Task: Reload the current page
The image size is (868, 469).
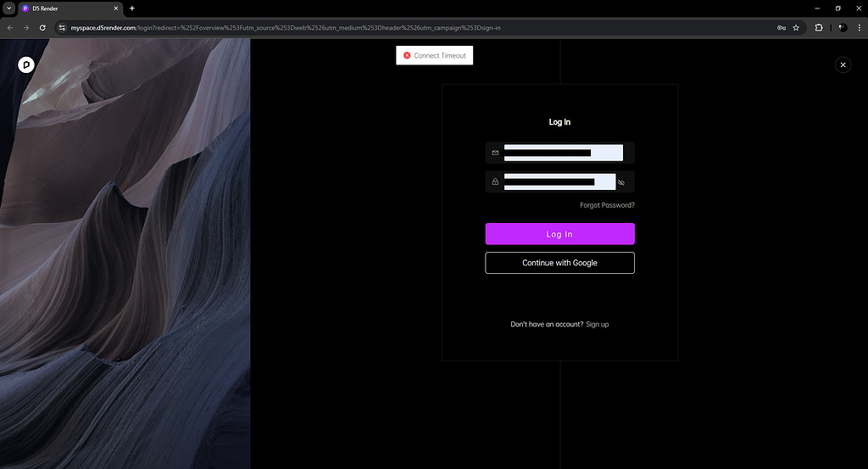Action: (42, 28)
